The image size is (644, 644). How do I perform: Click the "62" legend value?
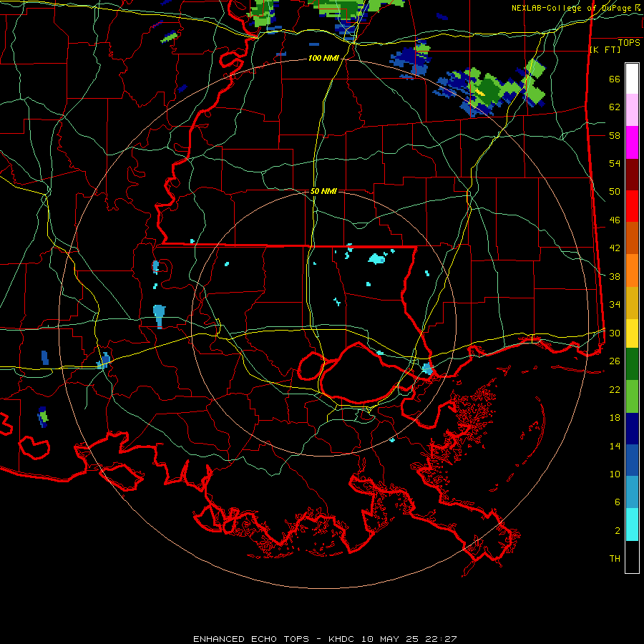pyautogui.click(x=615, y=107)
